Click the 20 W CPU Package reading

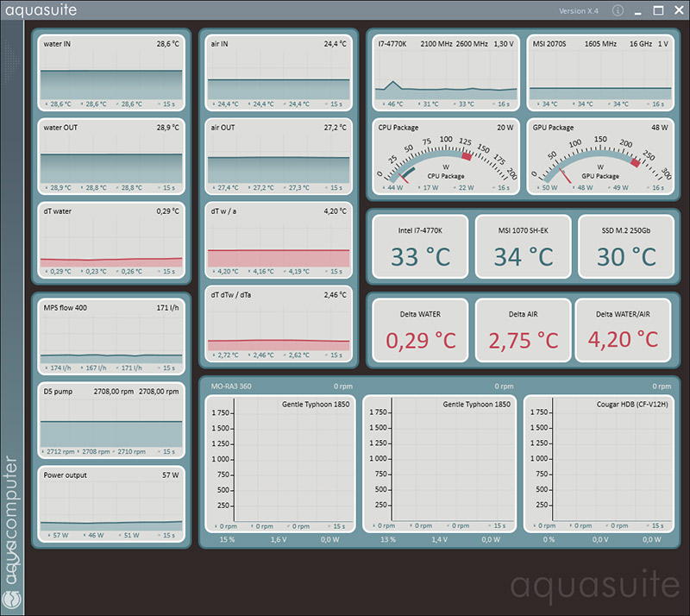pyautogui.click(x=505, y=127)
